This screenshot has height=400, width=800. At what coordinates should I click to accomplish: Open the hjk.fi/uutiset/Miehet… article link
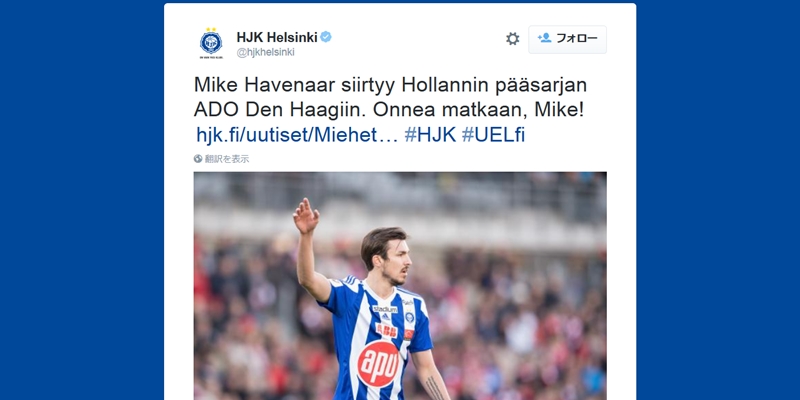[297, 135]
